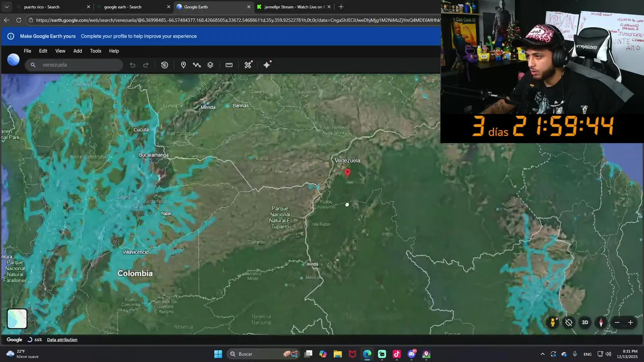Click the Merida city label
The height and width of the screenshot is (362, 644).
tap(208, 107)
